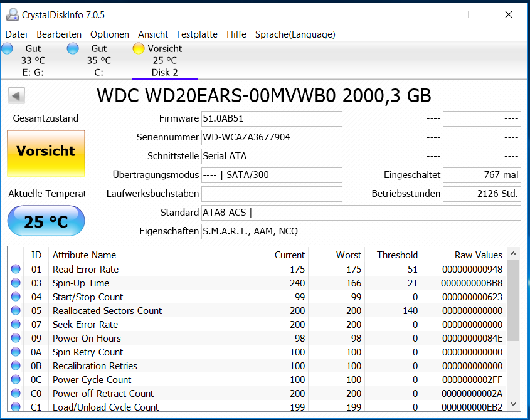Open the Ansicht menu
530x420 pixels.
point(153,34)
